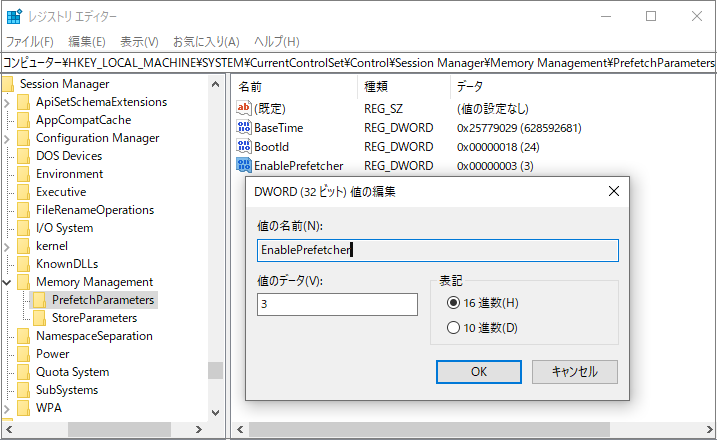Select the Session Manager folder icon
Image resolution: width=717 pixels, height=440 pixels.
(x=8, y=84)
